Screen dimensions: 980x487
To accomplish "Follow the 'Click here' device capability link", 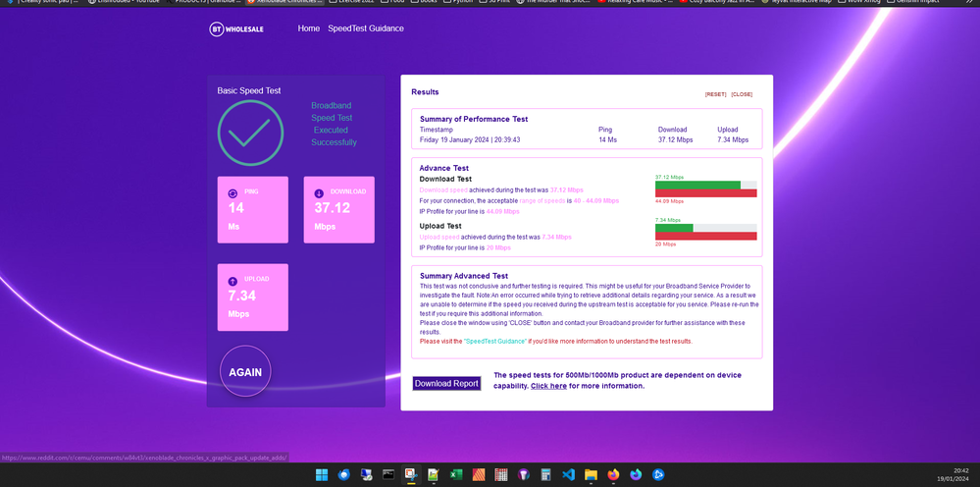I will pos(548,386).
